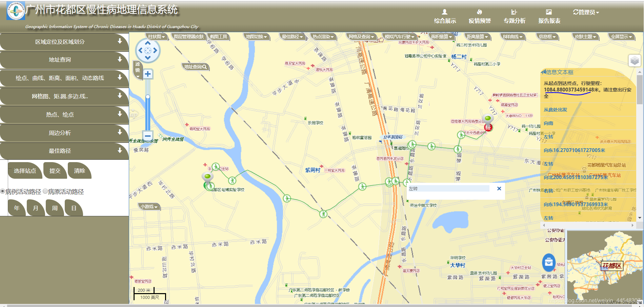
Task: Click the map full-extent center icon
Action: click(148, 50)
